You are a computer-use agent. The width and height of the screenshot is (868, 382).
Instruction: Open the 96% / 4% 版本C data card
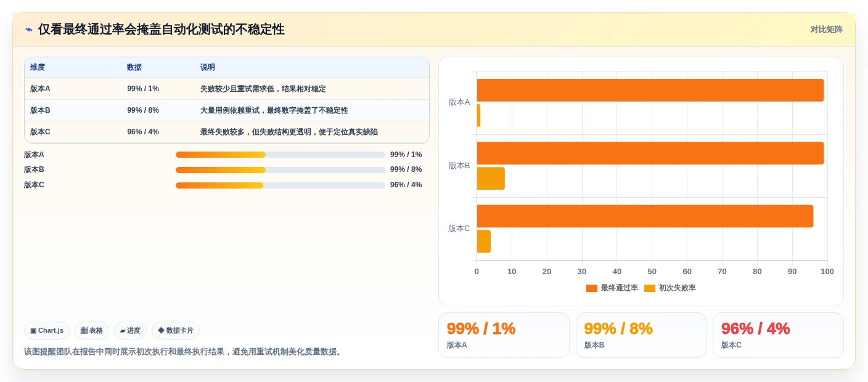[x=778, y=335]
